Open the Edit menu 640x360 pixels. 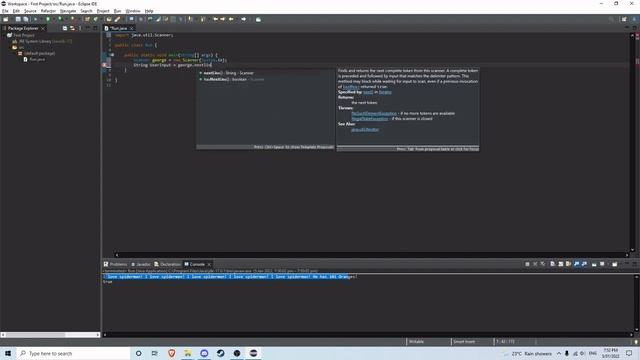pyautogui.click(x=16, y=11)
